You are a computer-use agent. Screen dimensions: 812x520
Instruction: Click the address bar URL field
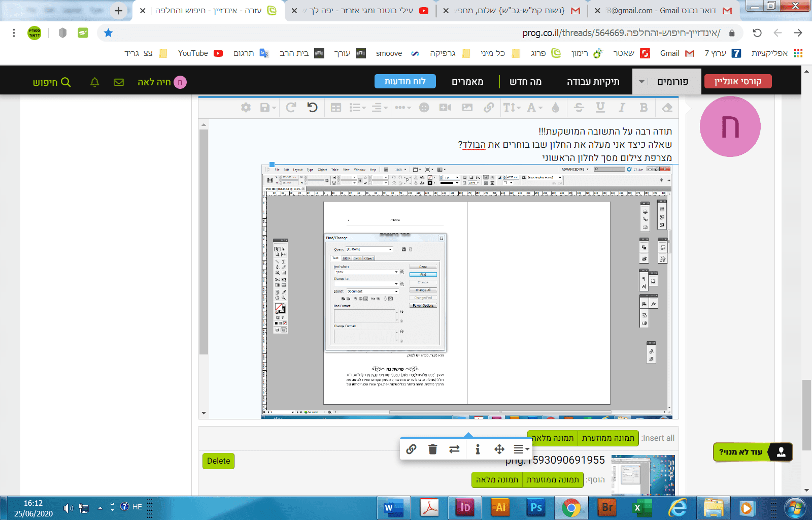click(x=421, y=33)
